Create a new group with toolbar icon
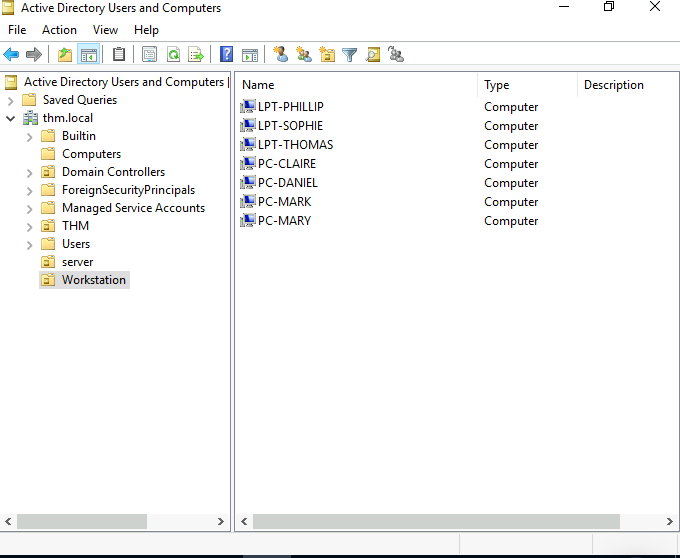The height and width of the screenshot is (558, 680). click(x=304, y=55)
